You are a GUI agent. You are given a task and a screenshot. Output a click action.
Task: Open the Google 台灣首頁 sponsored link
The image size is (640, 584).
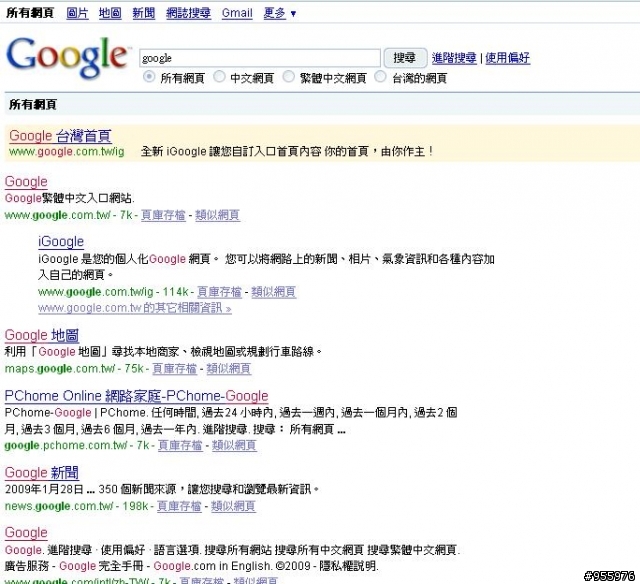[x=60, y=136]
